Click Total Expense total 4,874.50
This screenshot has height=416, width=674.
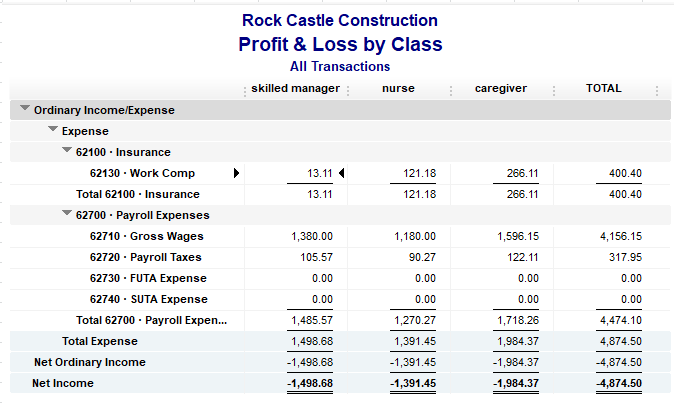621,341
